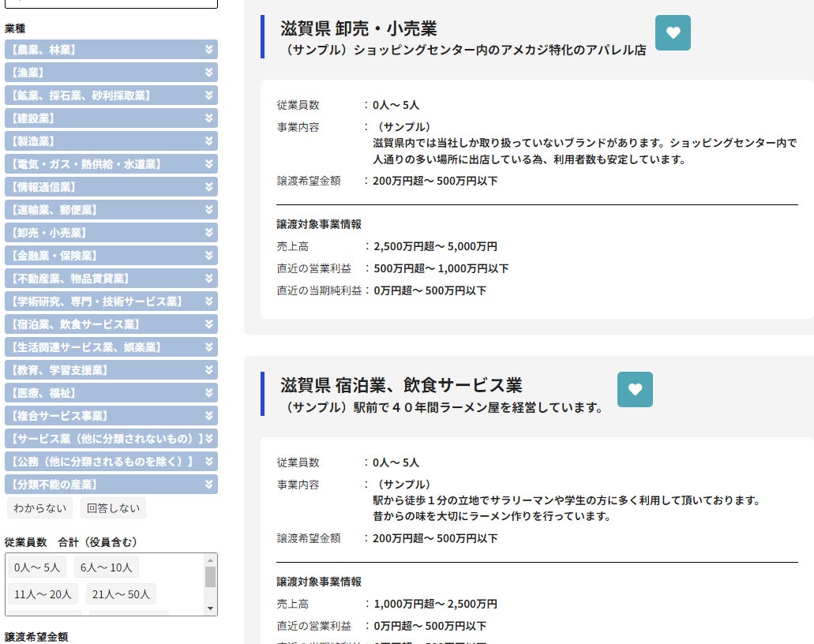The width and height of the screenshot is (814, 644).
Task: Expand the 【医療、福祉】 category
Action: (111, 393)
